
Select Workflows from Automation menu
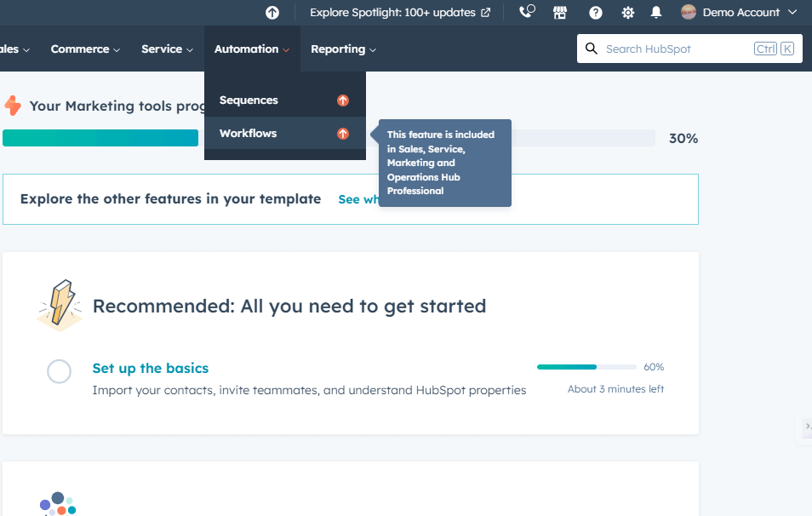click(x=285, y=134)
